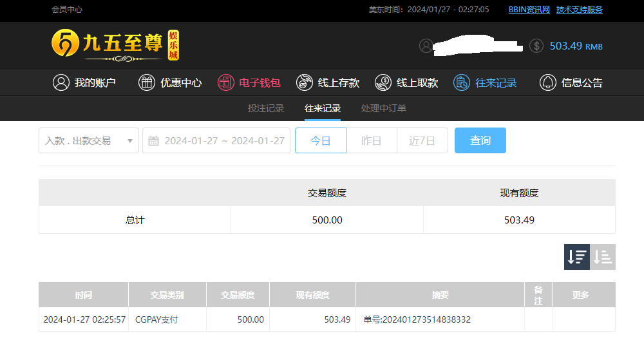Click 会员中心 text in top bar

[x=67, y=10]
